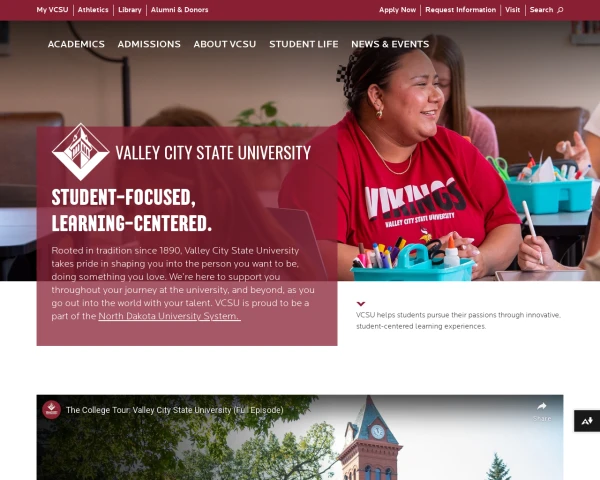Click the Apply Now button

(x=397, y=10)
